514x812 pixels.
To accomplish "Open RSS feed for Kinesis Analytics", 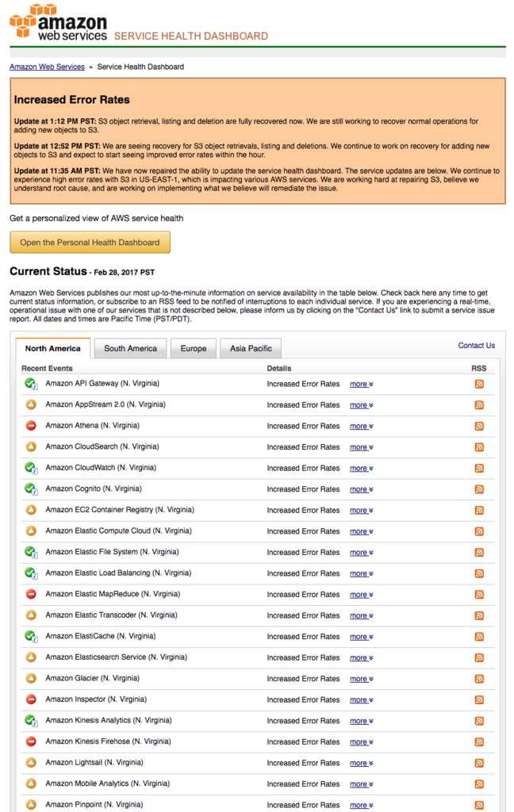I will [x=479, y=721].
